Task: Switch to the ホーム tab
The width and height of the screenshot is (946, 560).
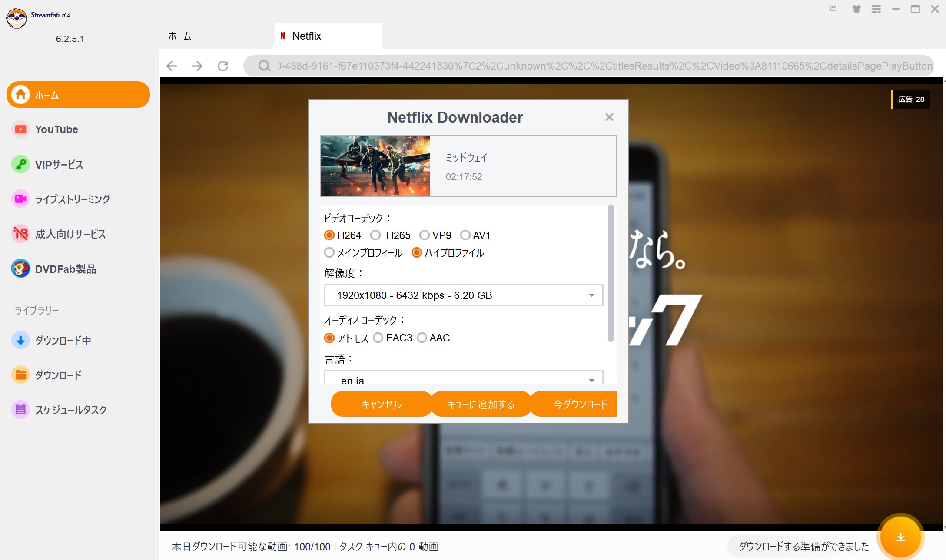Action: tap(179, 36)
